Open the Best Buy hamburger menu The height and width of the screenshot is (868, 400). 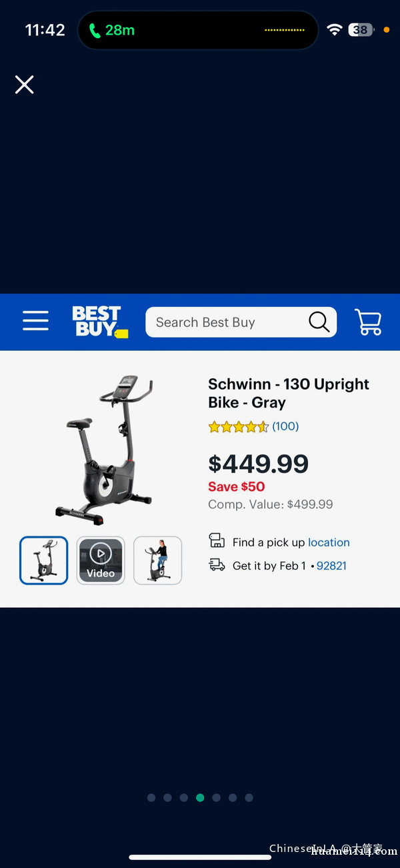click(35, 321)
